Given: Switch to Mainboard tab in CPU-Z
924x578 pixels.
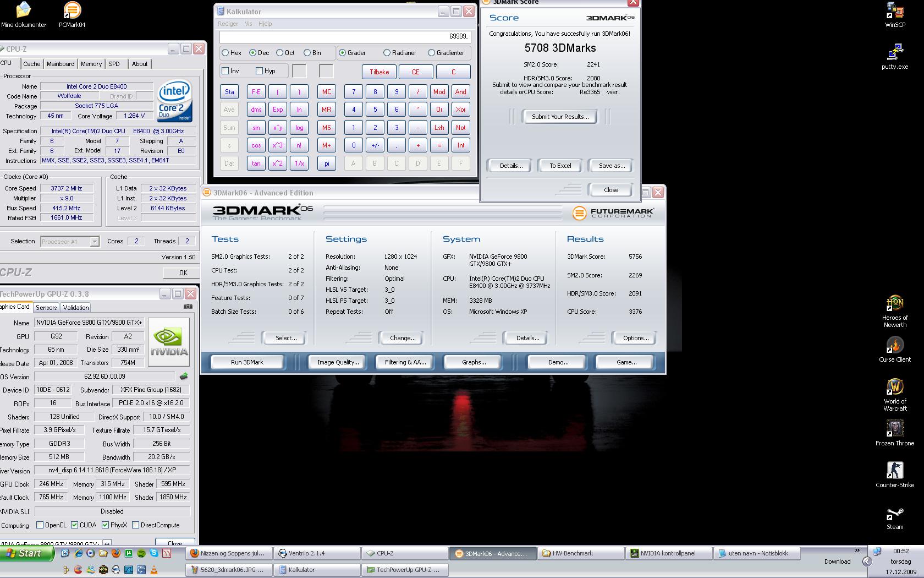Looking at the screenshot, I should [61, 64].
